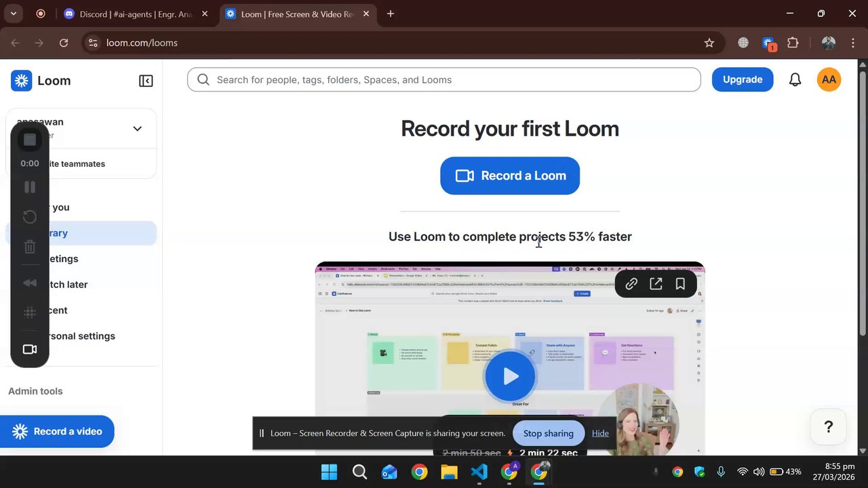
Task: Toggle the camera in the recorder bar
Action: coord(30,349)
